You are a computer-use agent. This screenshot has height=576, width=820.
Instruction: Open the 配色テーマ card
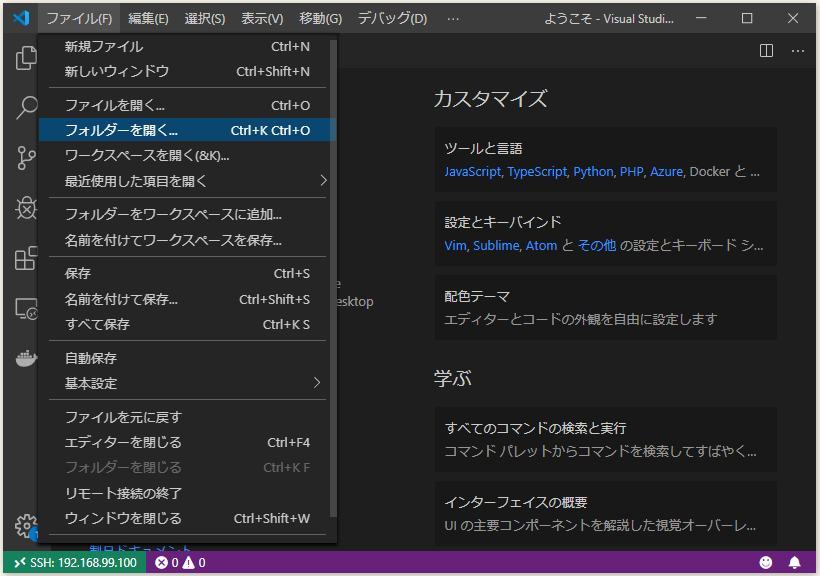606,308
